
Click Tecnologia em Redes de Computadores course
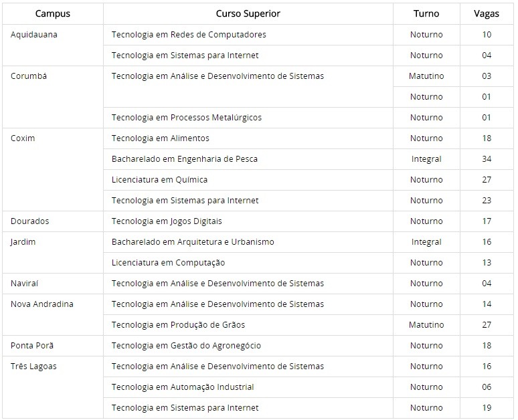tap(189, 35)
